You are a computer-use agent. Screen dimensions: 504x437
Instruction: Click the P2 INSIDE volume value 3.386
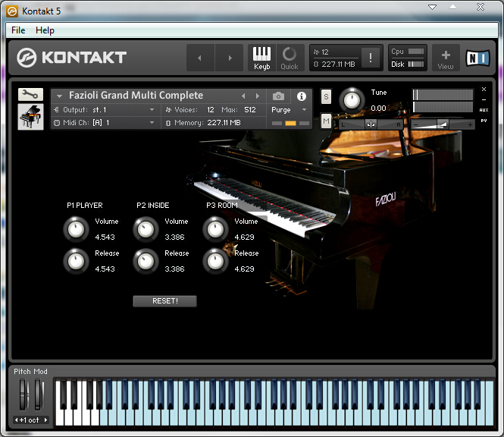174,237
